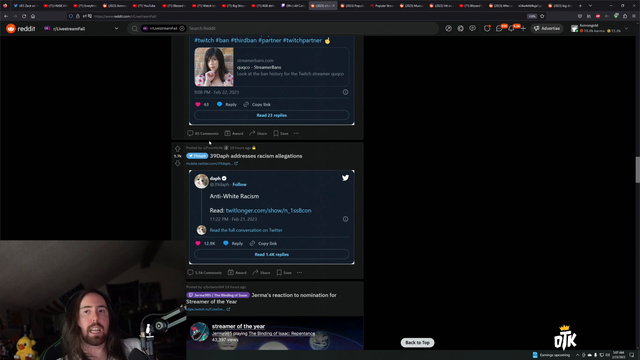Downvote the 39Daph racism allegations post
The width and height of the screenshot is (640, 360).
coord(178,163)
